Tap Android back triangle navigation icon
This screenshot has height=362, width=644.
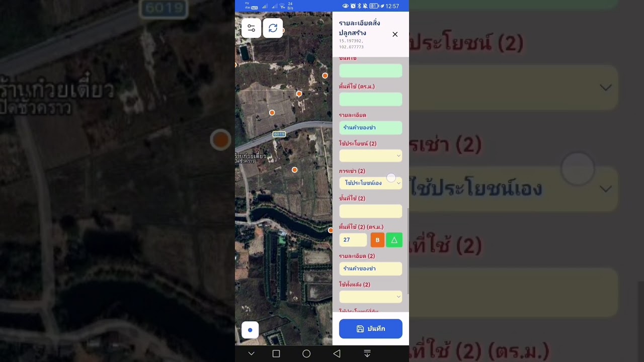337,354
